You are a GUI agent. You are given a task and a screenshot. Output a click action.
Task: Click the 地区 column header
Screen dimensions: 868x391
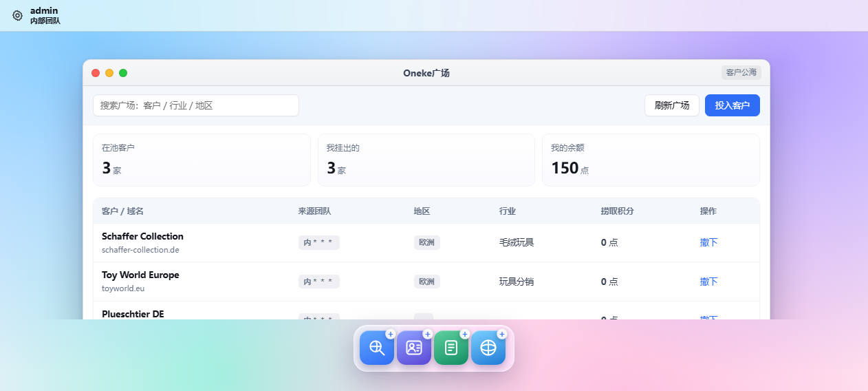point(422,211)
